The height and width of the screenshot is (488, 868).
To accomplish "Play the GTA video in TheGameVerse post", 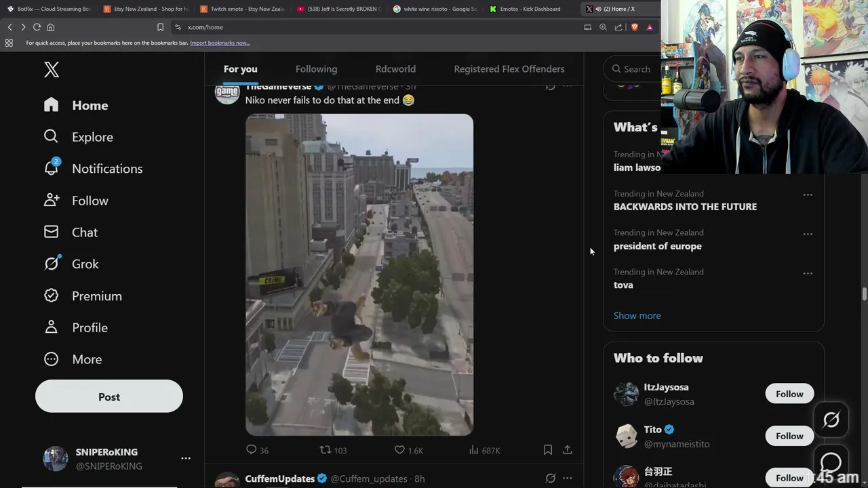I will pyautogui.click(x=359, y=274).
